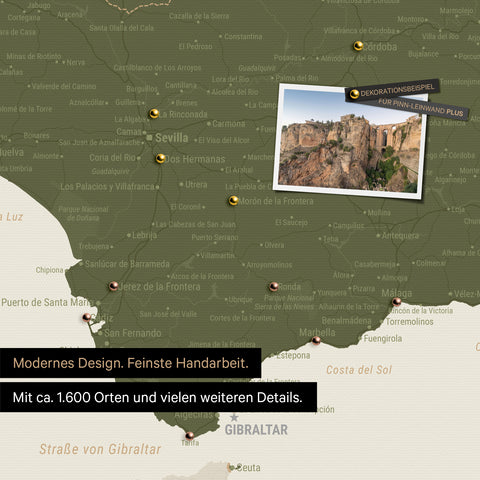Click the 'San José del Valle' label

[168, 314]
